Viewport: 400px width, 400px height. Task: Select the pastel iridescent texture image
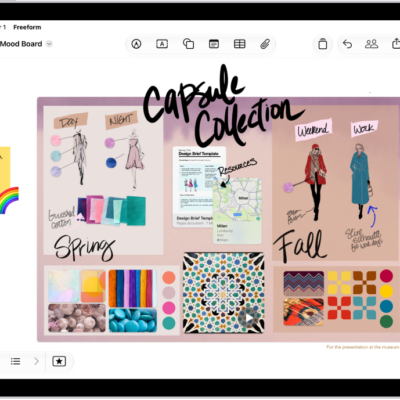(64, 286)
